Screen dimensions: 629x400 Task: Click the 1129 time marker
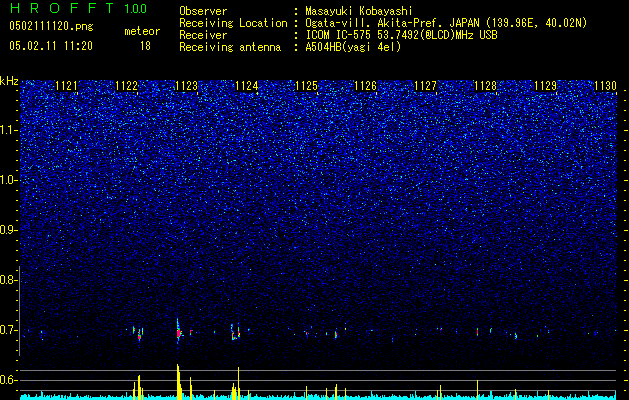(546, 86)
